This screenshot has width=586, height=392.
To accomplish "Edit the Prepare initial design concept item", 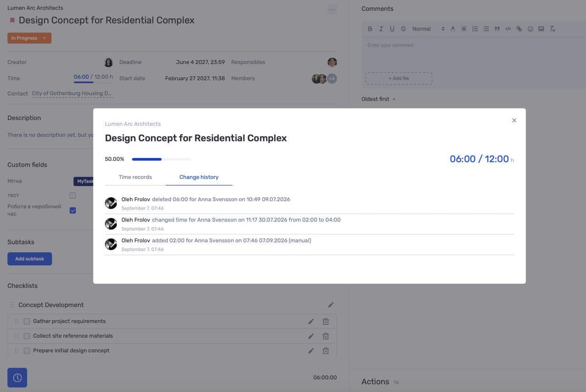I will pos(311,351).
